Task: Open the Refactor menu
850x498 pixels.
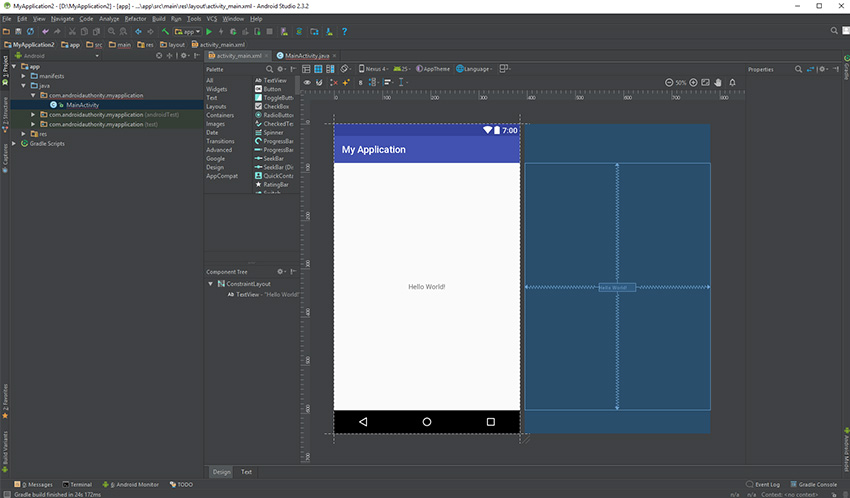Action: pos(135,19)
